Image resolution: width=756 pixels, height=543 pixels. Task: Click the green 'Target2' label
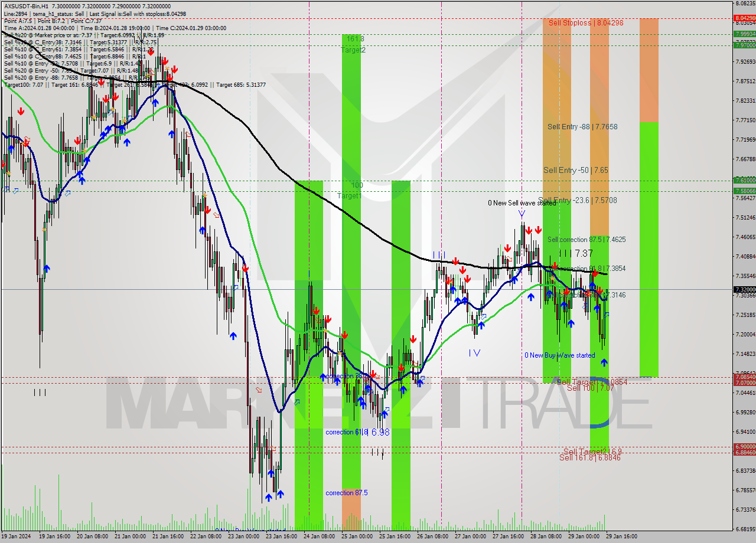click(x=353, y=50)
